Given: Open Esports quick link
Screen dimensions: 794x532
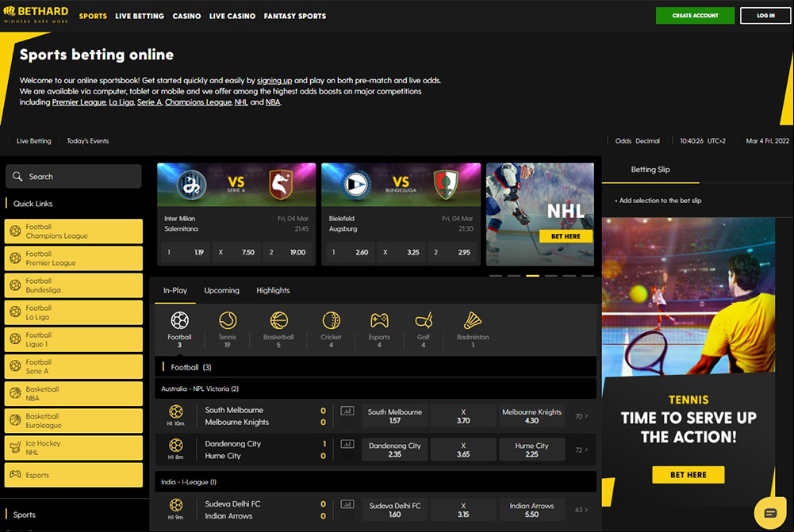Looking at the screenshot, I should (74, 475).
